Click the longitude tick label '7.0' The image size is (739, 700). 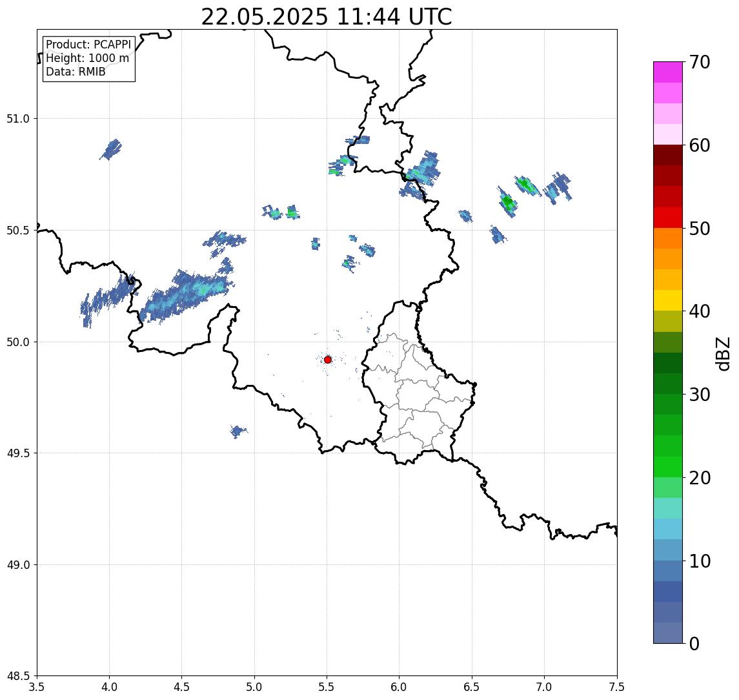[x=544, y=687]
